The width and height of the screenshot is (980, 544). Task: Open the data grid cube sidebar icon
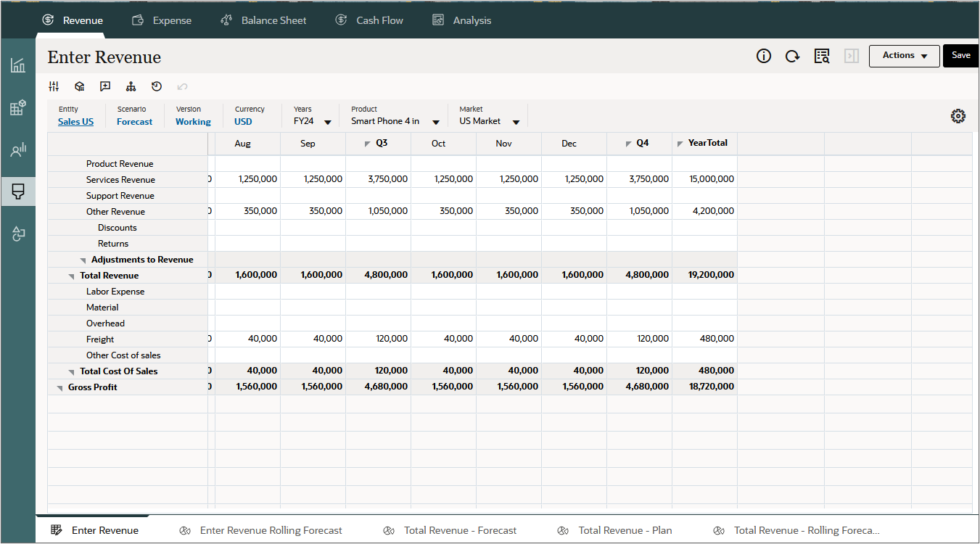[18, 108]
